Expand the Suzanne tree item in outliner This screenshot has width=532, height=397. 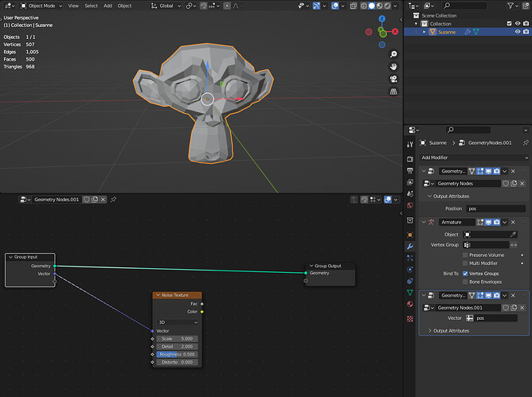click(424, 32)
